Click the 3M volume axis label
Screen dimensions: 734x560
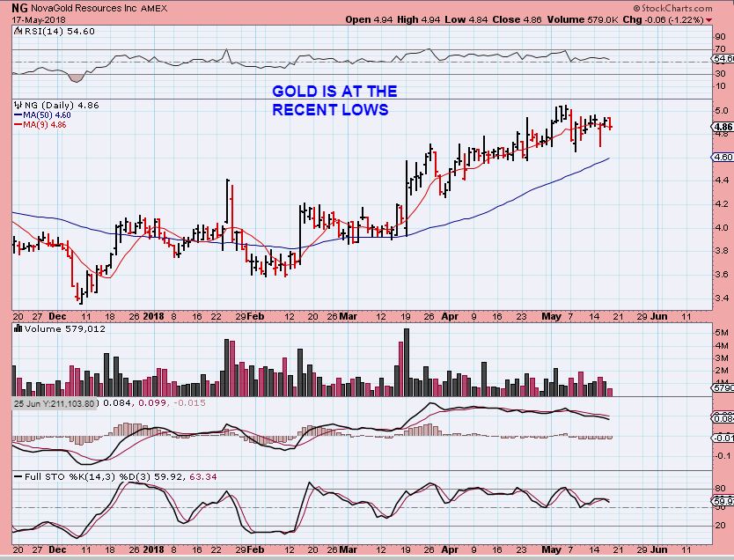pyautogui.click(x=722, y=358)
